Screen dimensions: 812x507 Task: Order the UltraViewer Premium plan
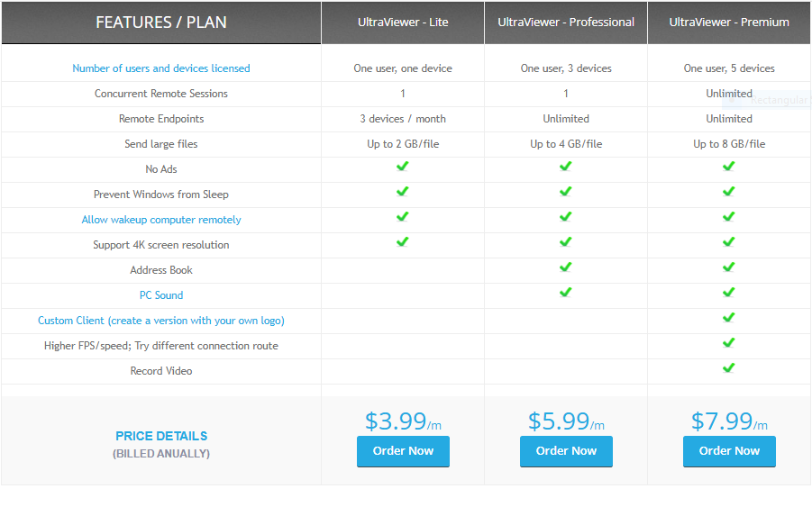pos(729,451)
